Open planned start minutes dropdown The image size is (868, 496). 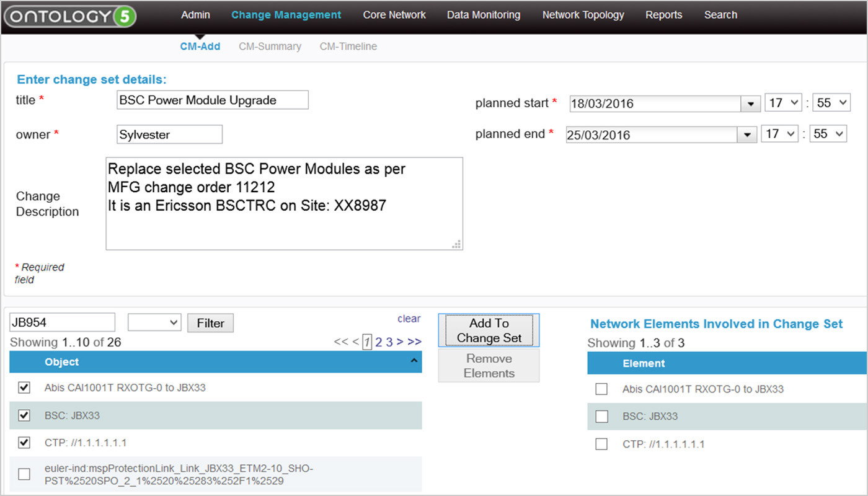tap(831, 103)
